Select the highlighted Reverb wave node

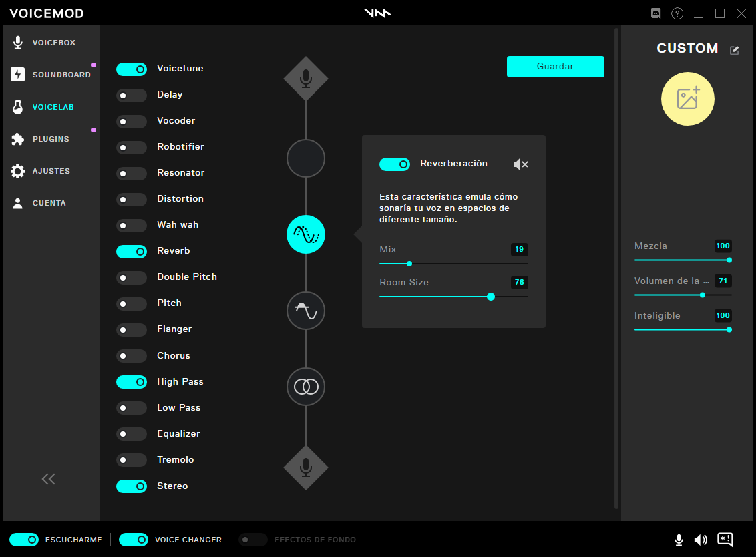point(306,234)
